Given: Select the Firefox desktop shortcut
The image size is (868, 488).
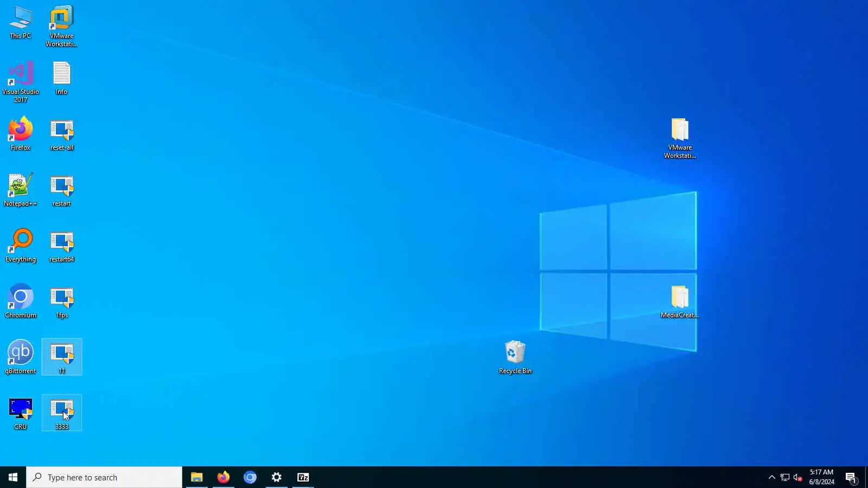Looking at the screenshot, I should tap(21, 134).
